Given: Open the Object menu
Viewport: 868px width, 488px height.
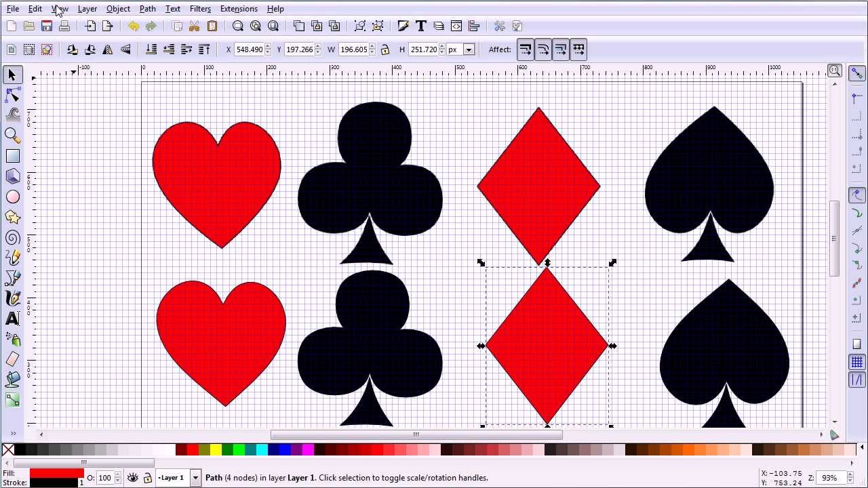Looking at the screenshot, I should 118,9.
